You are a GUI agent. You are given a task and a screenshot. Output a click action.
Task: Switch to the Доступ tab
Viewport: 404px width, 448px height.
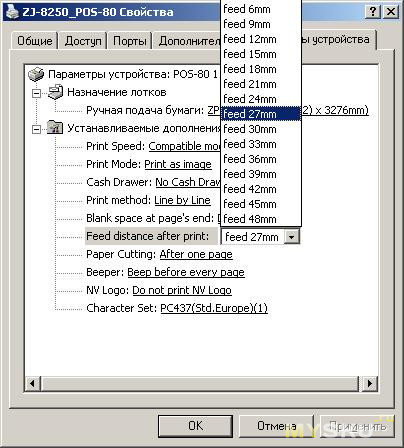83,41
